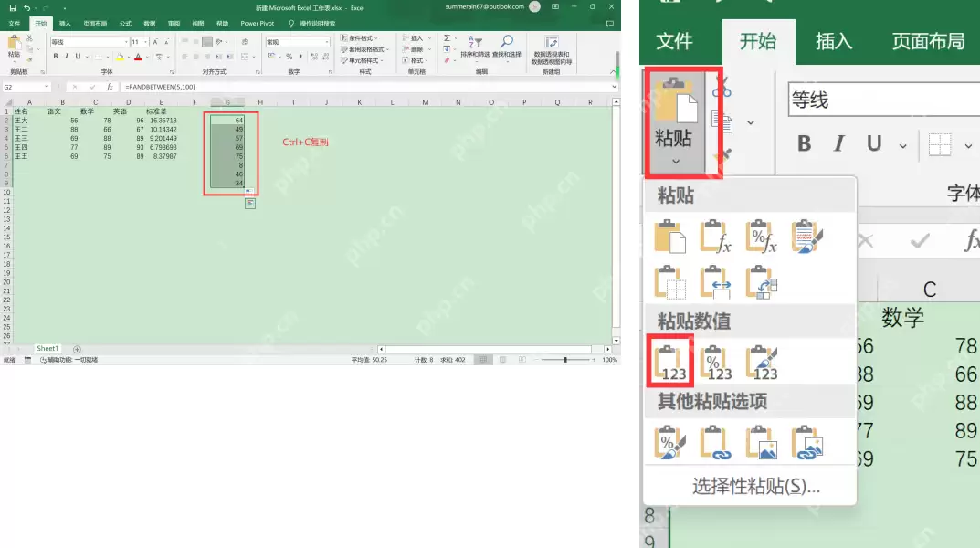
Task: Choose the Paste Link icon
Action: (716, 443)
